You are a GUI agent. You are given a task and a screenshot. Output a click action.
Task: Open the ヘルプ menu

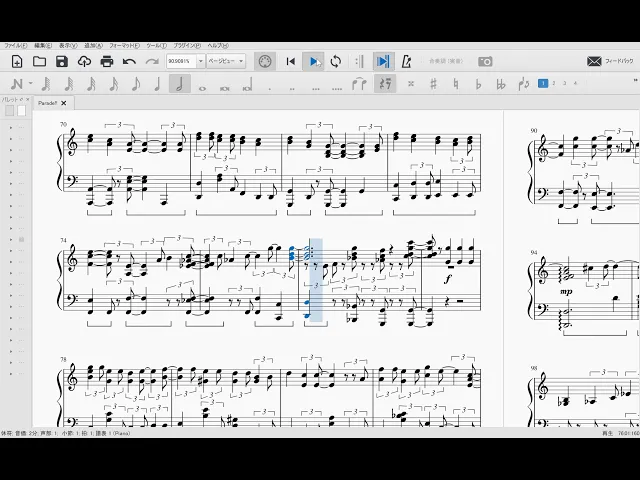coord(218,46)
